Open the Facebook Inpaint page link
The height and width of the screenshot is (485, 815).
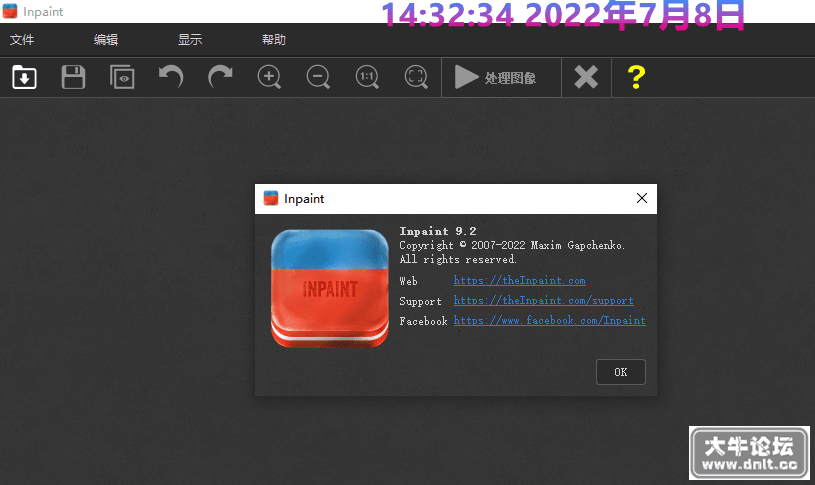549,321
